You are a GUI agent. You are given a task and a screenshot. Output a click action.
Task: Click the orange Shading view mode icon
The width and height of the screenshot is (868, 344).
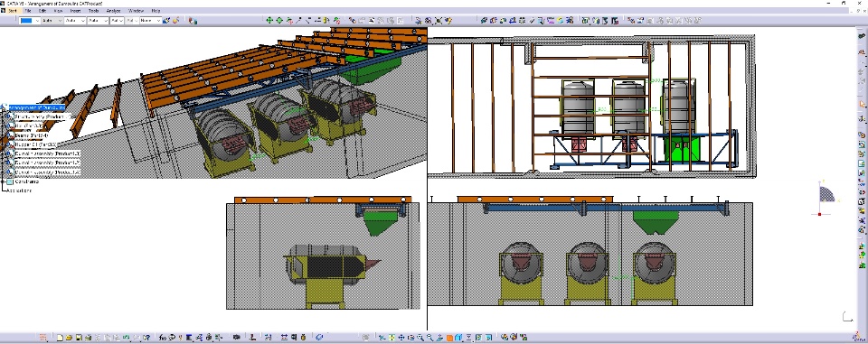pyautogui.click(x=449, y=337)
